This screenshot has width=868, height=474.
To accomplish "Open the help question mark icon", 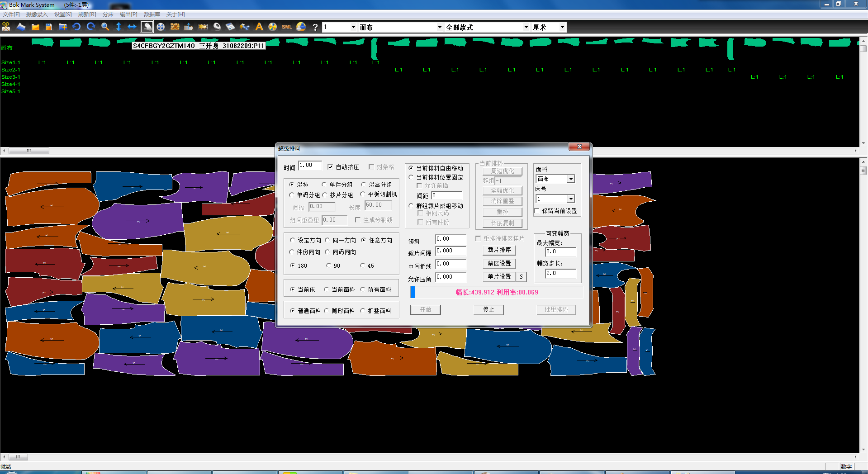I will click(315, 27).
